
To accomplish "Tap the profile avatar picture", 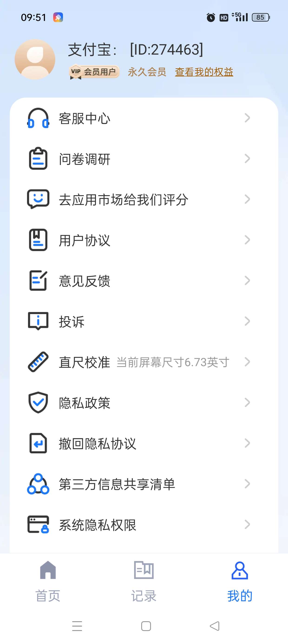I will [35, 59].
